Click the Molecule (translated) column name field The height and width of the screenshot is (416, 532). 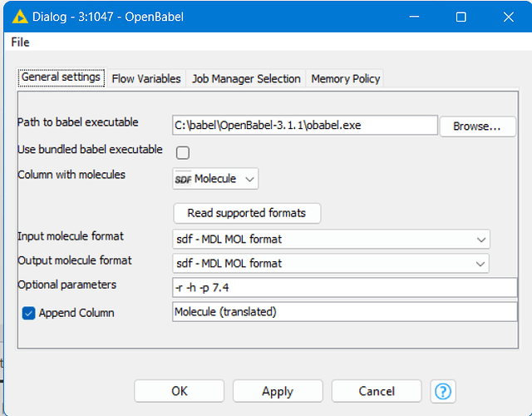[345, 312]
